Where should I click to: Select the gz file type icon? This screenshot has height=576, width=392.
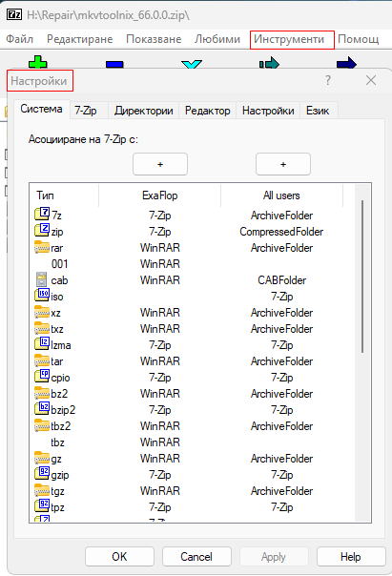pyautogui.click(x=42, y=458)
